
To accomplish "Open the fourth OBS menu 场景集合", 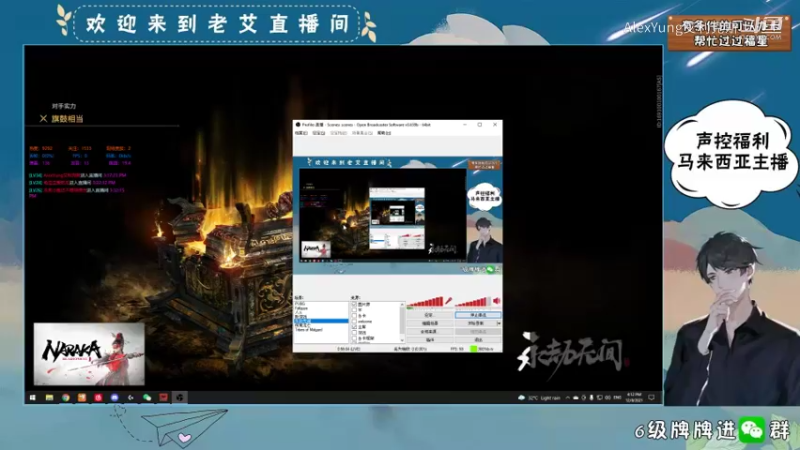I will [x=362, y=133].
